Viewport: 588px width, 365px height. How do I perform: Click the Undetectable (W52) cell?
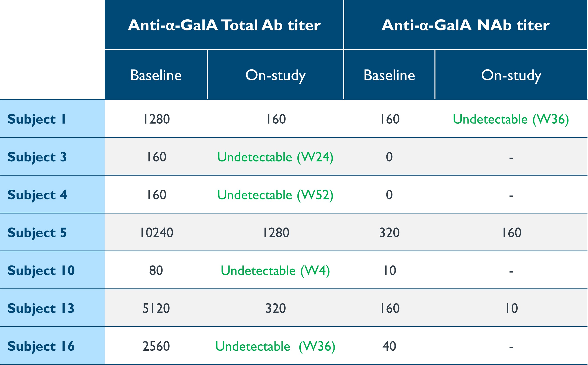point(275,195)
